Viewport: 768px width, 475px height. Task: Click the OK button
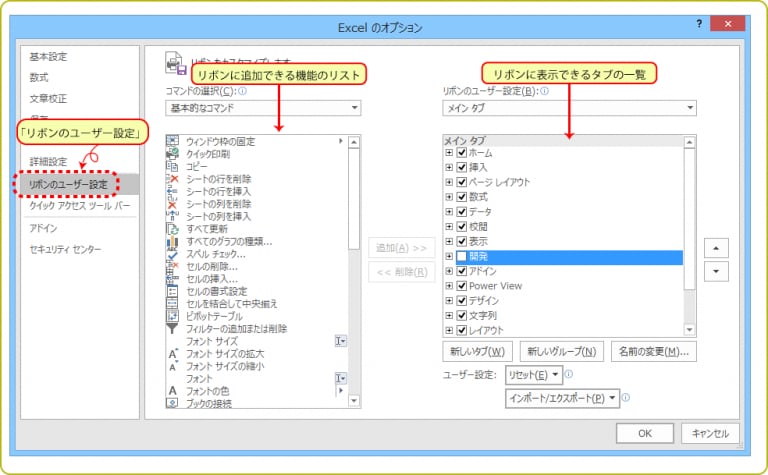coord(645,433)
